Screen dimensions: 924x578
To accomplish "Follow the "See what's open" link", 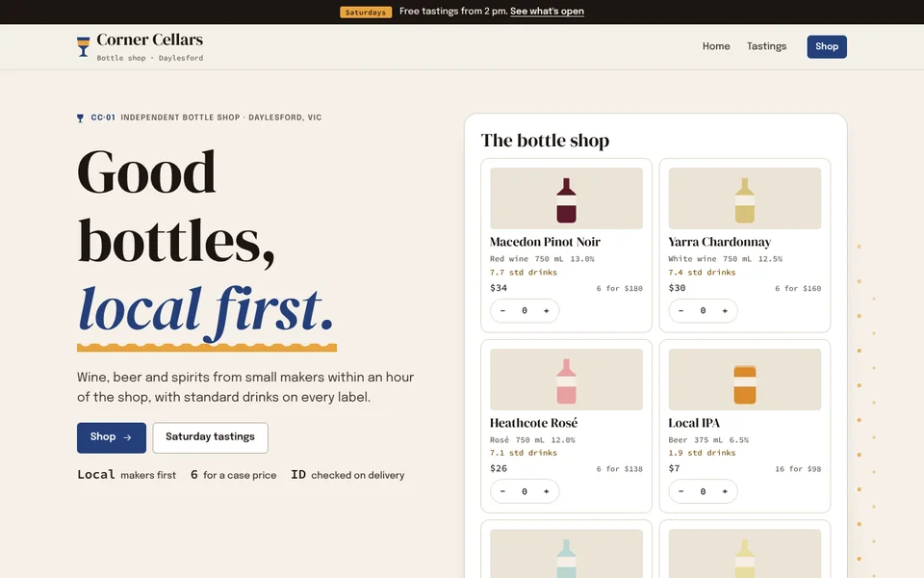I will pyautogui.click(x=547, y=12).
